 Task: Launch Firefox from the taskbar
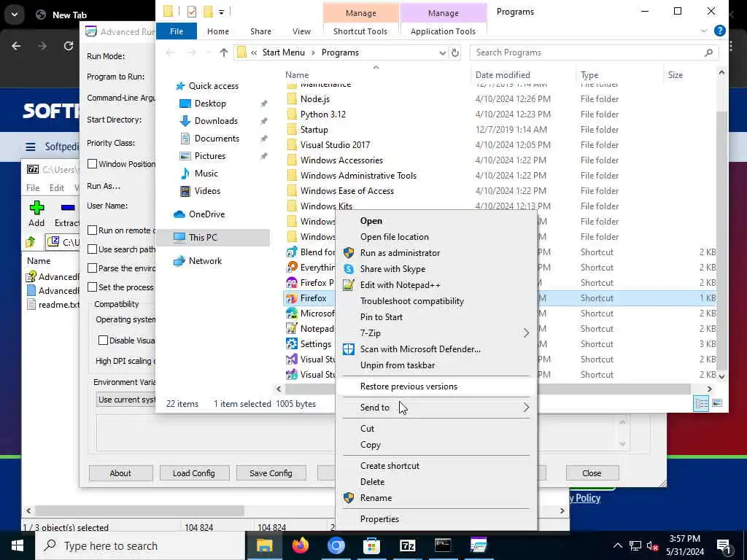pyautogui.click(x=300, y=545)
